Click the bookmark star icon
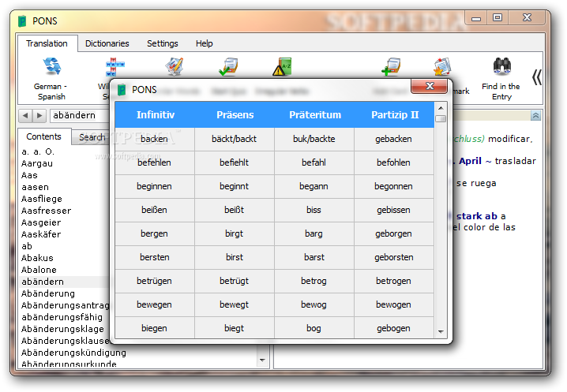Screen dimensions: 567x392 (442, 66)
